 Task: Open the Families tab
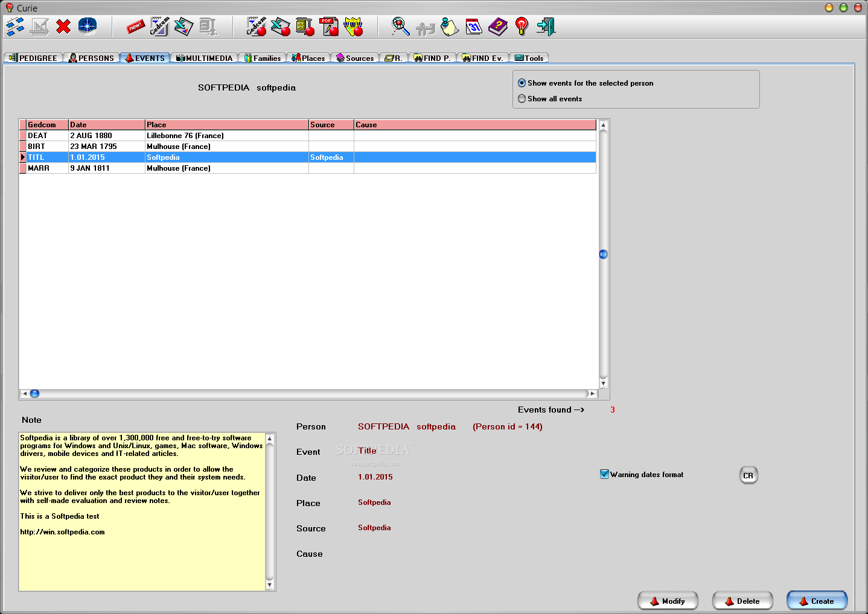262,58
